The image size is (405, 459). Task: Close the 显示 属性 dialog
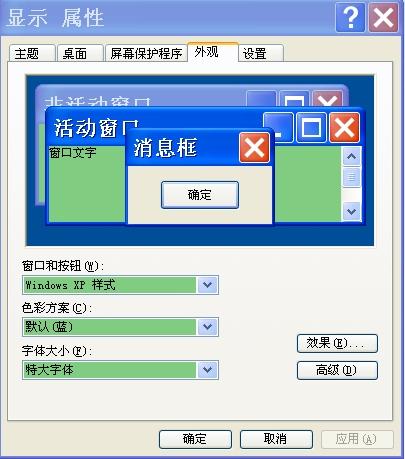(383, 17)
